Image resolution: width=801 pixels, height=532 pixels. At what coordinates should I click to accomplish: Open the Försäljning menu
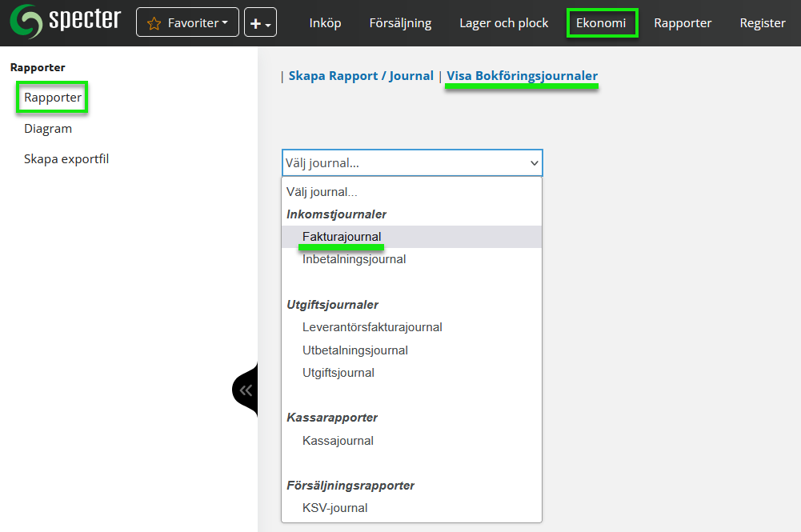pyautogui.click(x=400, y=23)
